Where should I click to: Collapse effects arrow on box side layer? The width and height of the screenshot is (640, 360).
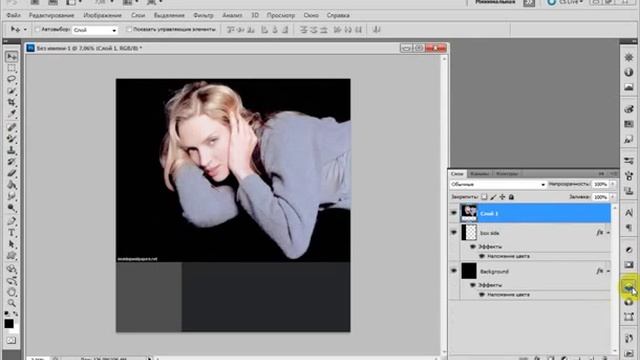click(x=608, y=233)
